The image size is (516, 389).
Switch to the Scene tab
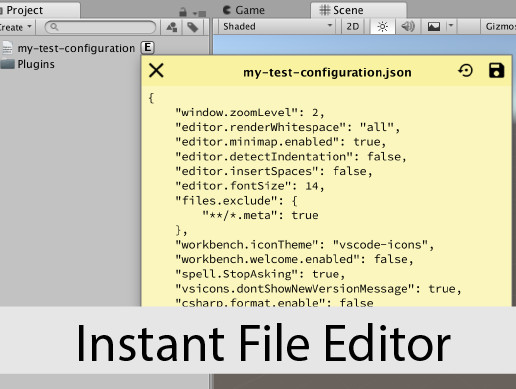point(358,10)
